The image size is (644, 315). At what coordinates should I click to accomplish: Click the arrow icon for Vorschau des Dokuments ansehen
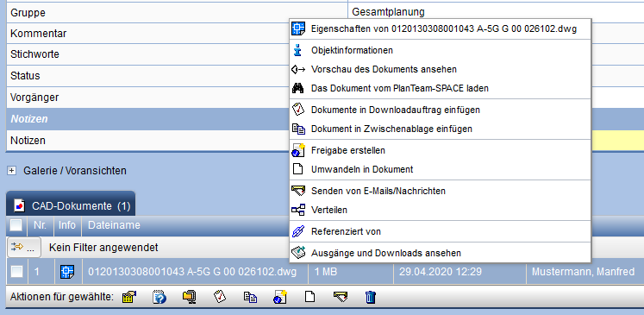point(298,70)
